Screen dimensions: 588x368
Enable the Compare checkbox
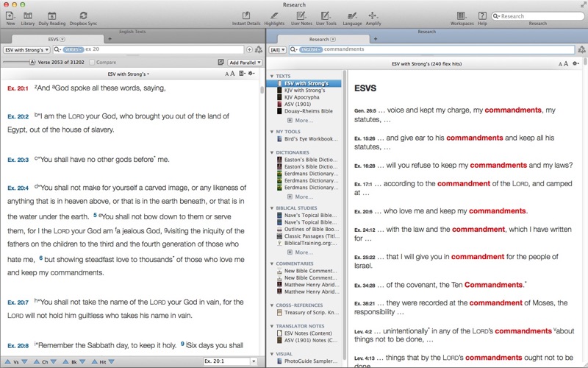92,63
